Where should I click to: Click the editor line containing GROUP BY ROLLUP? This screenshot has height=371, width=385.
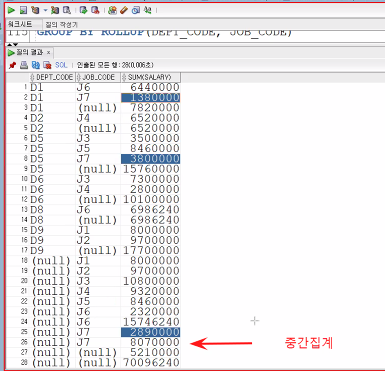coord(164,33)
